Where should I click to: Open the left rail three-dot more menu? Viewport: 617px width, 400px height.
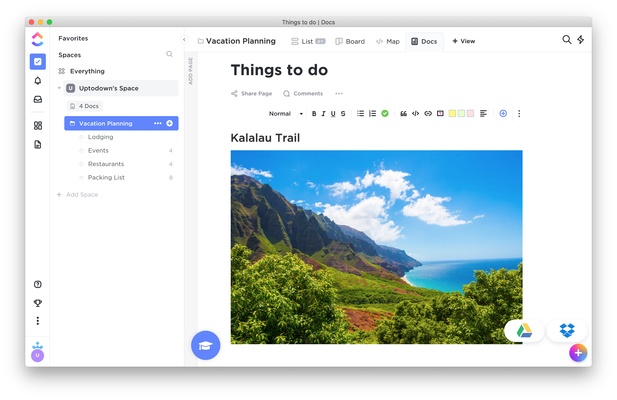(x=38, y=321)
